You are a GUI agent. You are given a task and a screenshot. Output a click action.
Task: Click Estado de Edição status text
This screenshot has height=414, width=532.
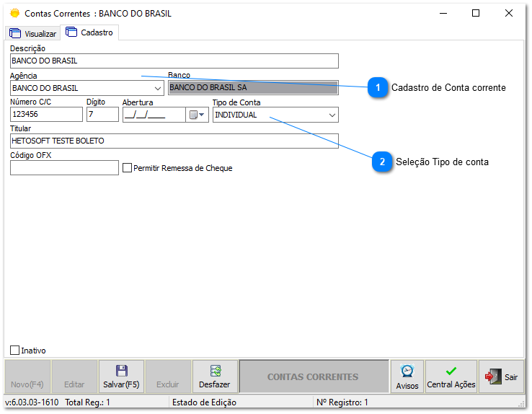point(204,402)
